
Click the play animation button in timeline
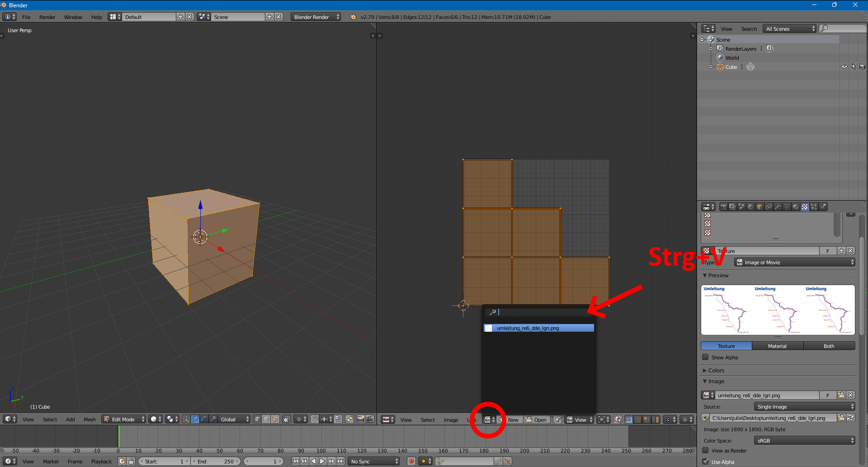[x=322, y=461]
